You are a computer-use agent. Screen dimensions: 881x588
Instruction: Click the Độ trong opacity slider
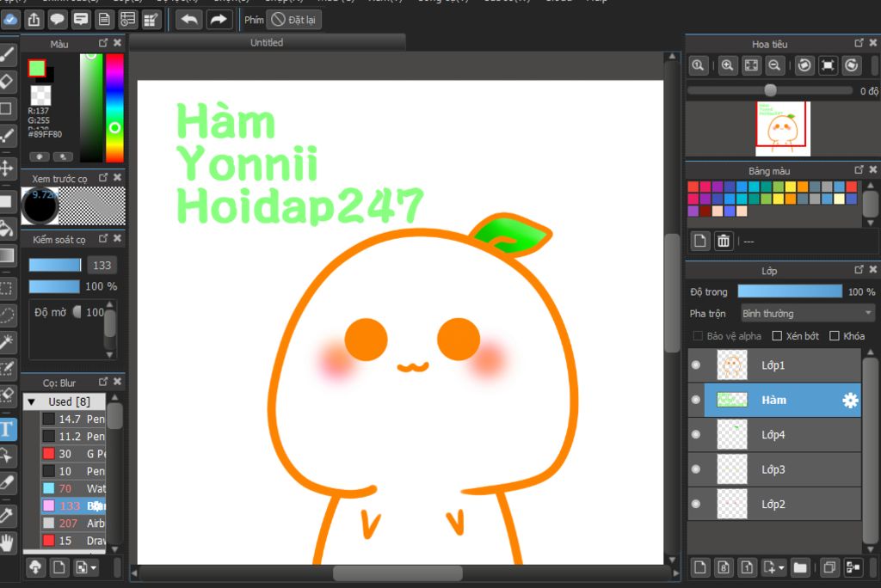tap(790, 291)
